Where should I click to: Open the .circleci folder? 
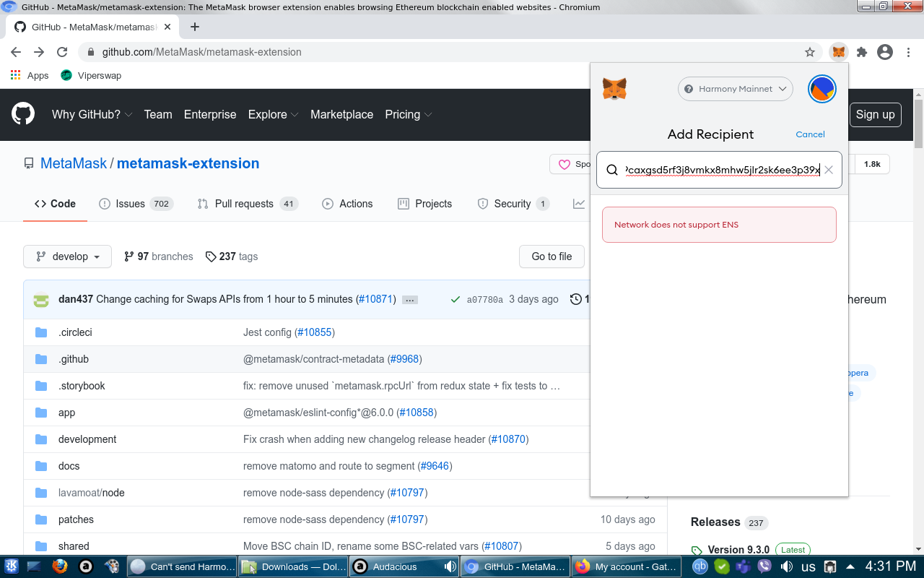pyautogui.click(x=75, y=332)
